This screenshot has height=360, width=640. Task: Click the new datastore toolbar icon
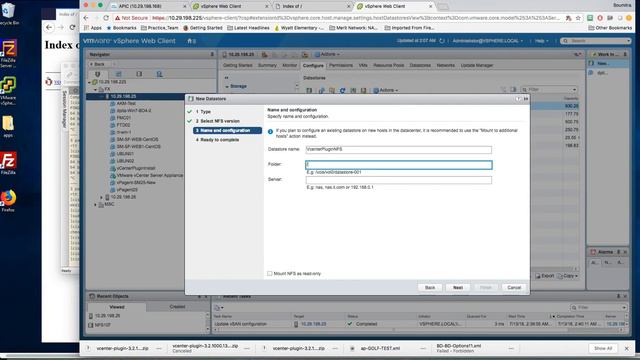[x=309, y=90]
